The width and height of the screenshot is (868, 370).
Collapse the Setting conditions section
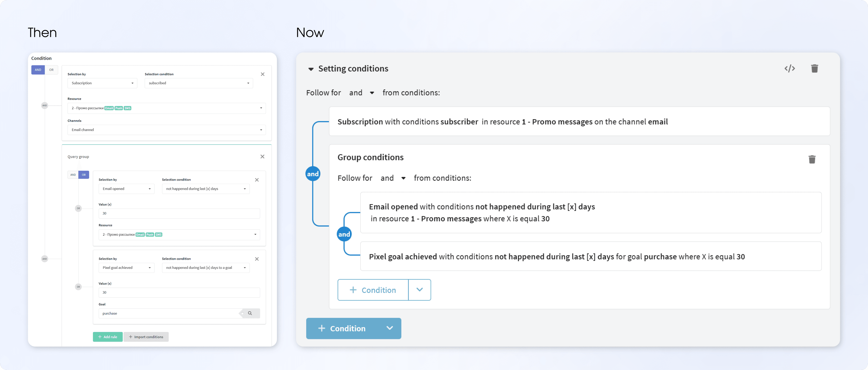pos(311,69)
